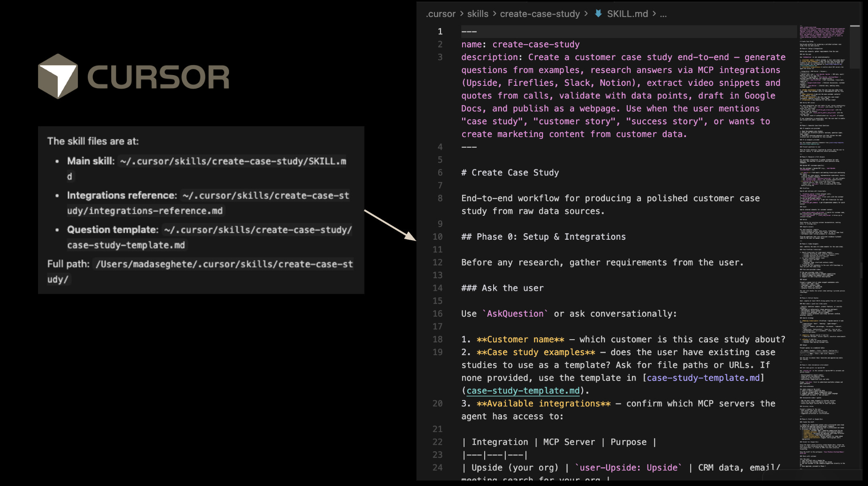
Task: Click line number 19 in the gutter
Action: 438,352
